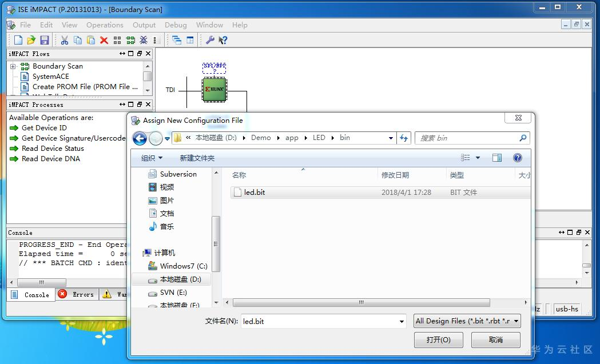The height and width of the screenshot is (364, 600).
Task: Open the View menu
Action: pos(69,25)
